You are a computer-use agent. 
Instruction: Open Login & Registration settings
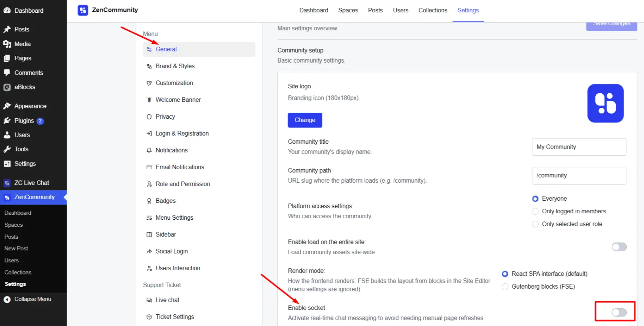199,134
